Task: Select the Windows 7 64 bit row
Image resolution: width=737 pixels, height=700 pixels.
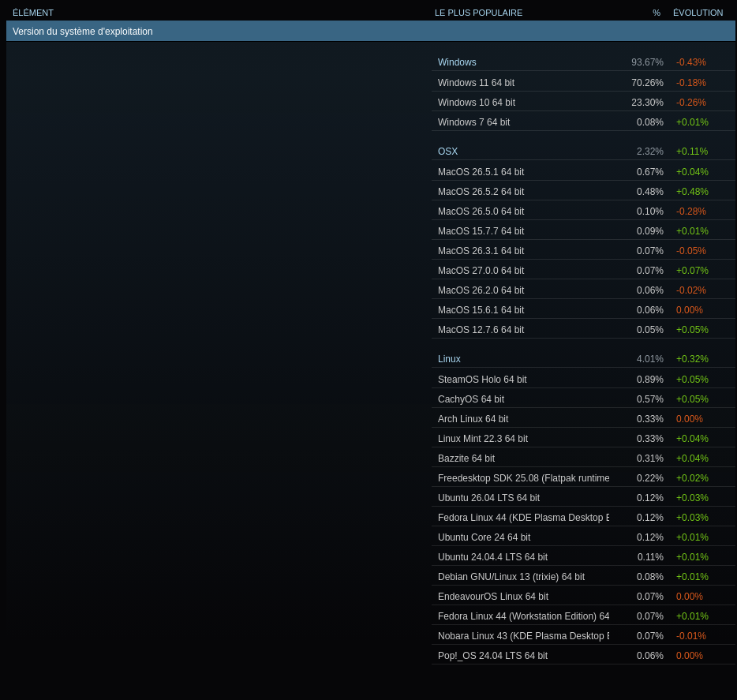Action: (583, 122)
